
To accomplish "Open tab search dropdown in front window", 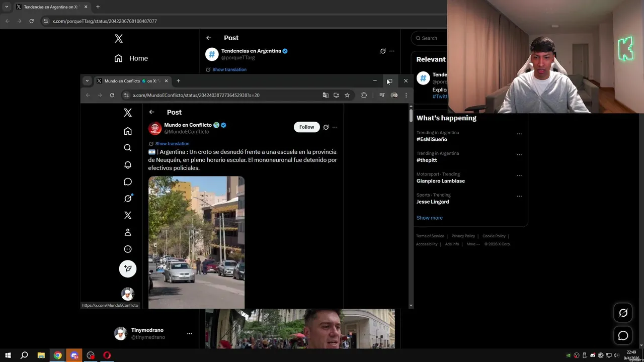I will click(87, 81).
